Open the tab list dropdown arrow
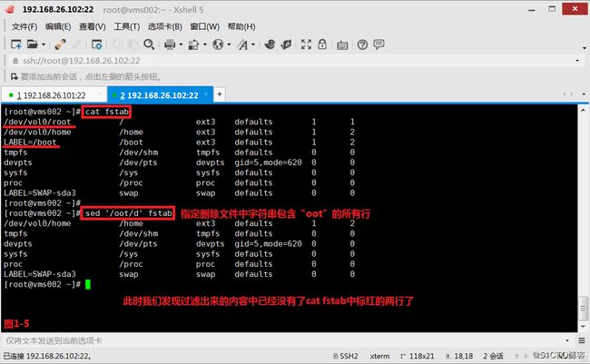 [584, 94]
